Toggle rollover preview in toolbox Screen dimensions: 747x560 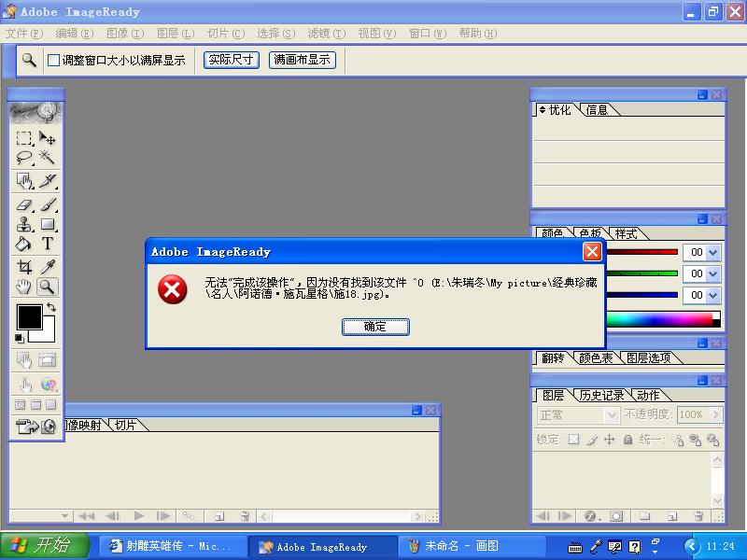(24, 385)
